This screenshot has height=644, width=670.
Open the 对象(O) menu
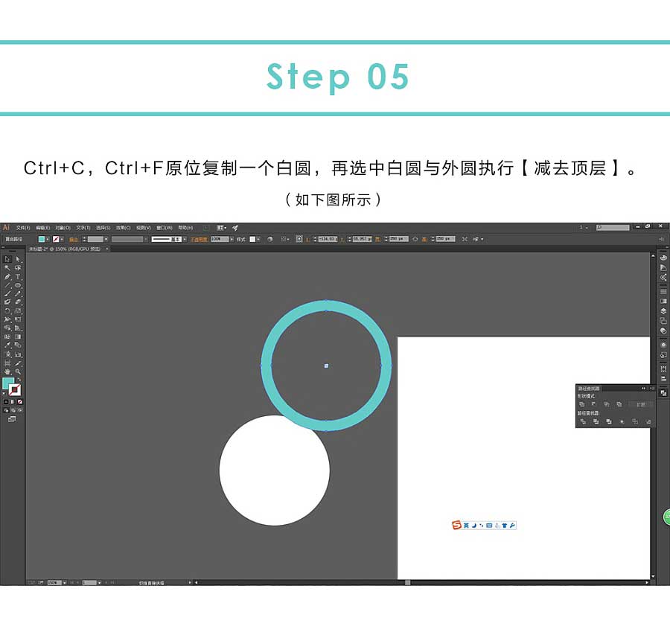(63, 228)
